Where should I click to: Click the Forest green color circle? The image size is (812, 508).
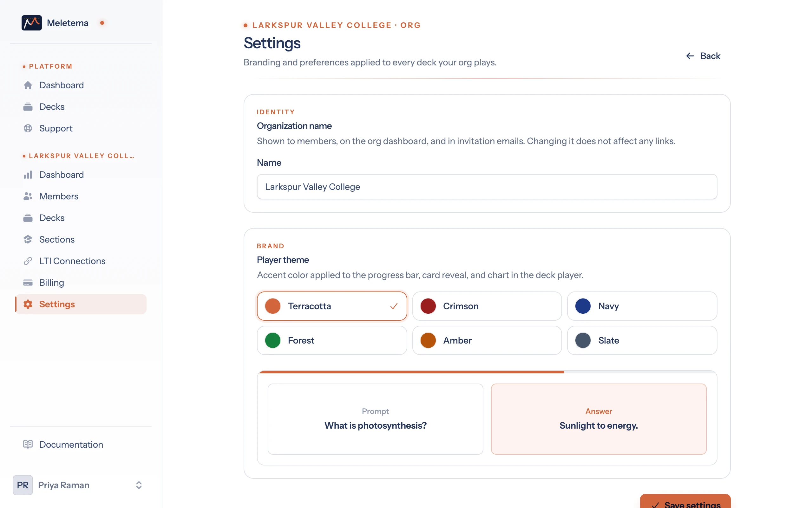[273, 340]
